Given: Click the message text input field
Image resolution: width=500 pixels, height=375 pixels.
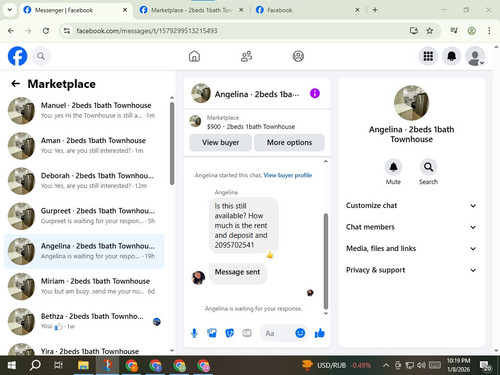Looking at the screenshot, I should pos(277,333).
